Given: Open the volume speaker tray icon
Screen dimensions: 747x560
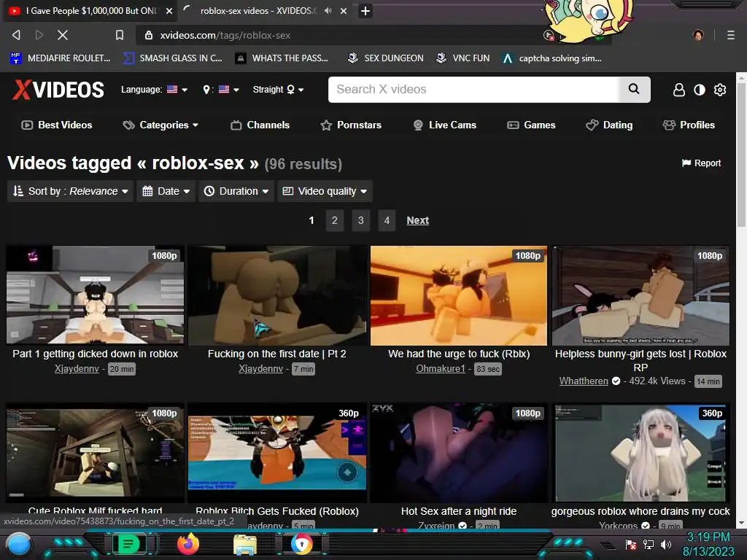Looking at the screenshot, I should click(x=666, y=545).
